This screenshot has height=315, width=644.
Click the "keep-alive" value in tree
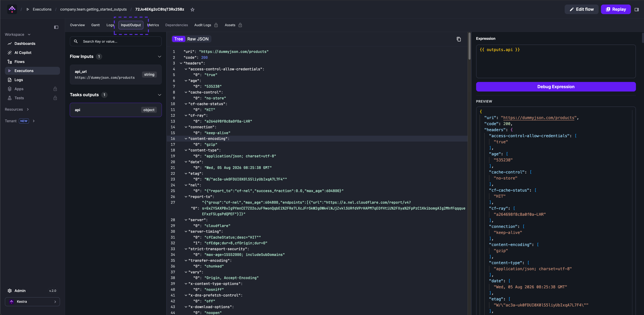click(x=217, y=133)
